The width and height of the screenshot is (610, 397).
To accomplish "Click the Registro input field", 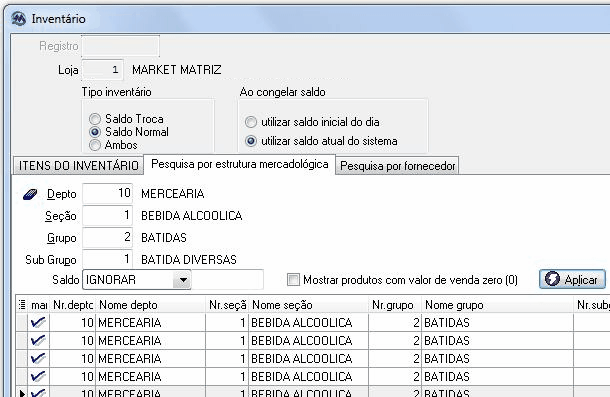I will point(120,46).
